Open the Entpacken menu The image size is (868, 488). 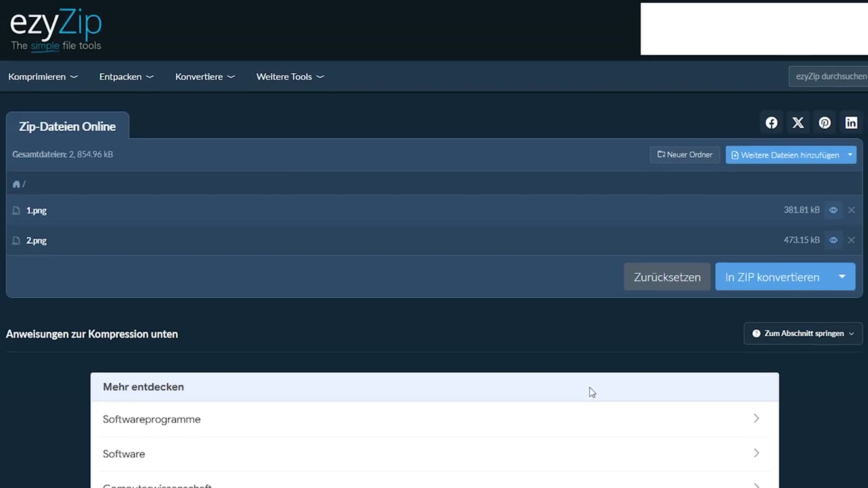pos(127,77)
